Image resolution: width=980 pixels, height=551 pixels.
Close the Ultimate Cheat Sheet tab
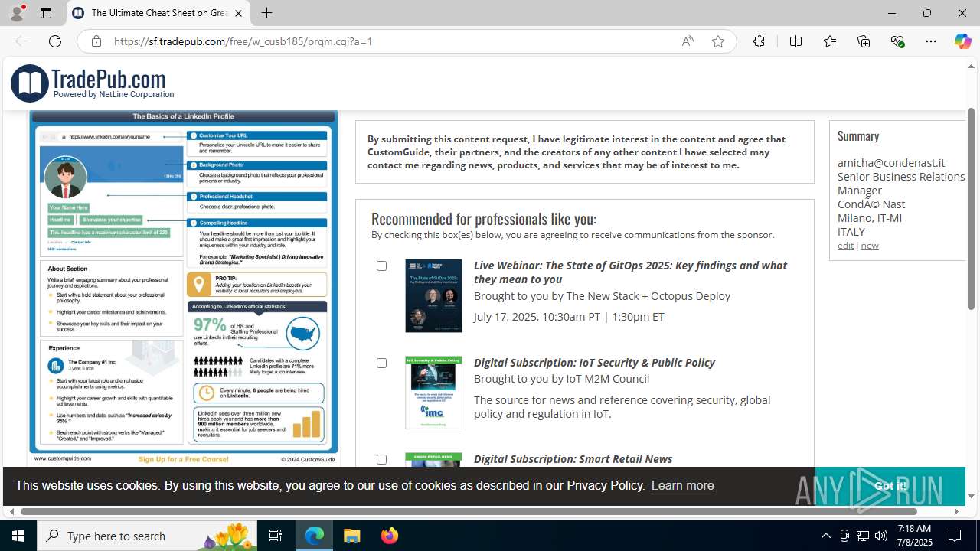point(239,13)
